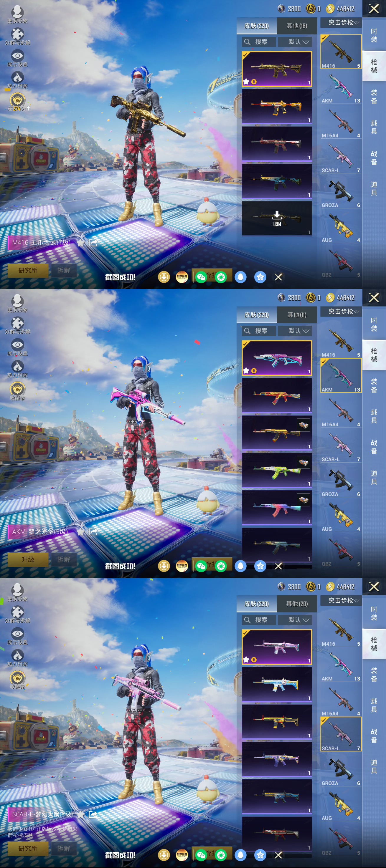The height and width of the screenshot is (868, 386).
Task: Expand the 默认 sort dropdown beside 其他(20)
Action: (x=295, y=620)
